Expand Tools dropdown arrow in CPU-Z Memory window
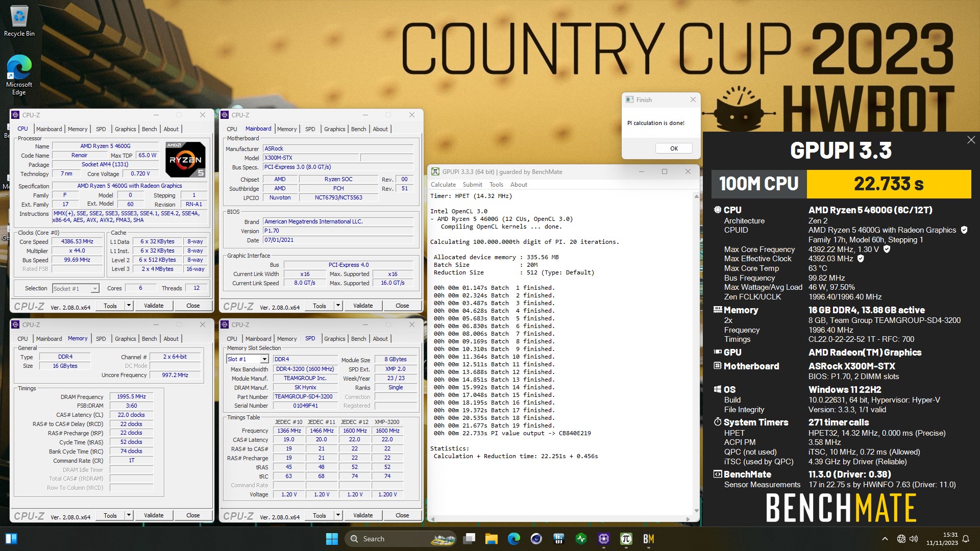This screenshot has height=551, width=980. click(x=129, y=515)
